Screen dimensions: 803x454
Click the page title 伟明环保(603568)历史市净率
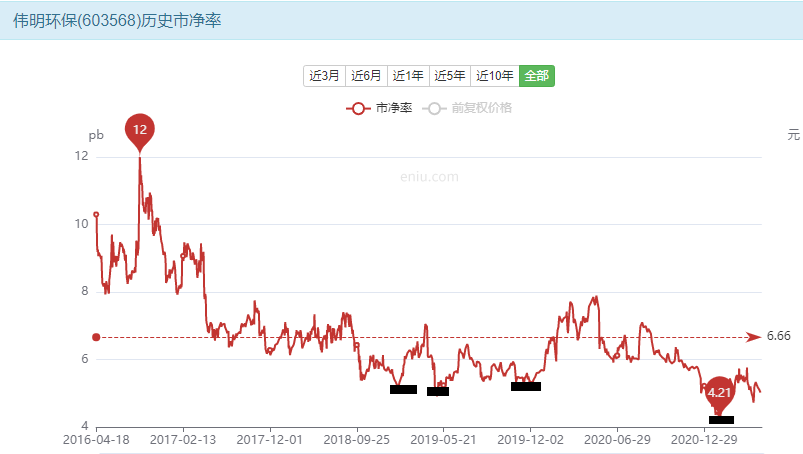[117, 20]
